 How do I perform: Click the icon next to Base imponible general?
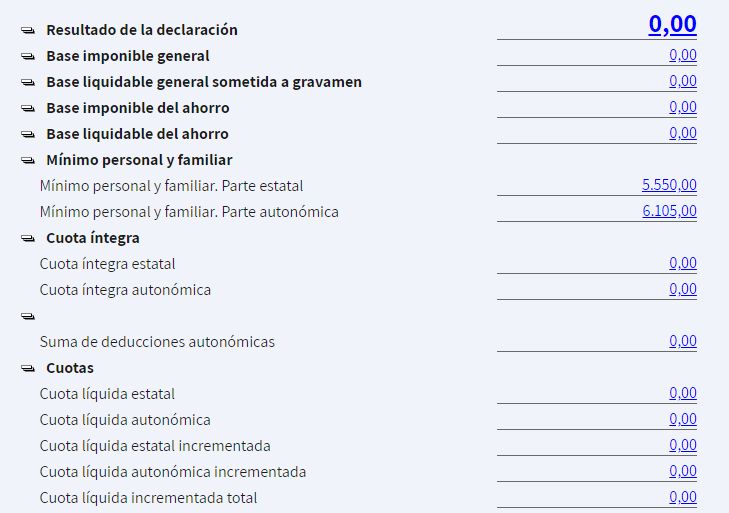28,57
